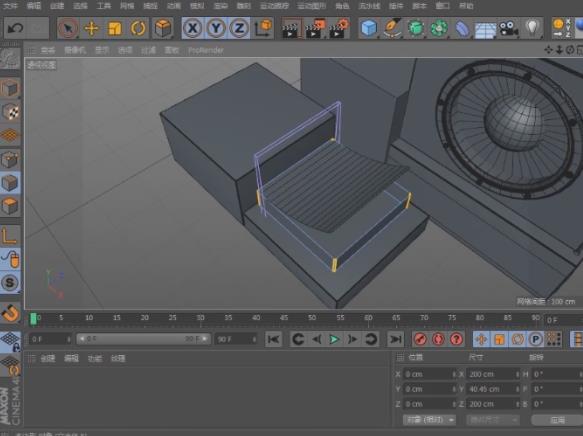Image resolution: width=583 pixels, height=436 pixels.
Task: Switch to Polygons mode
Action: [10, 206]
